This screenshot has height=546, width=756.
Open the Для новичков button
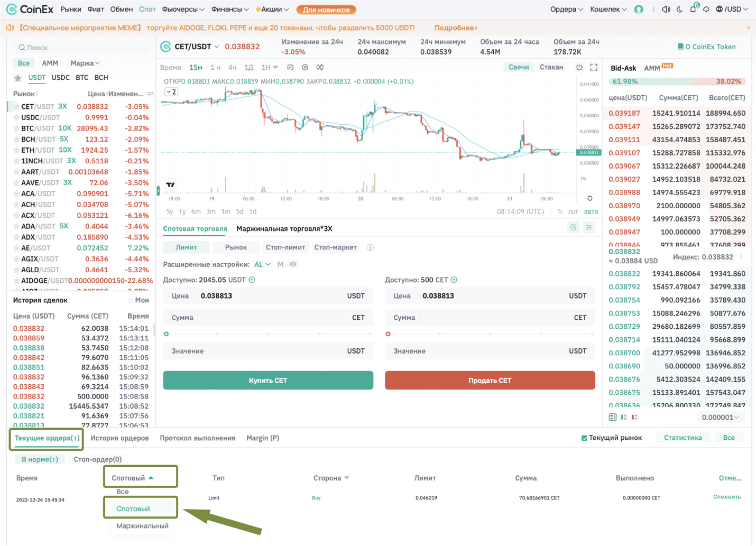coord(326,10)
